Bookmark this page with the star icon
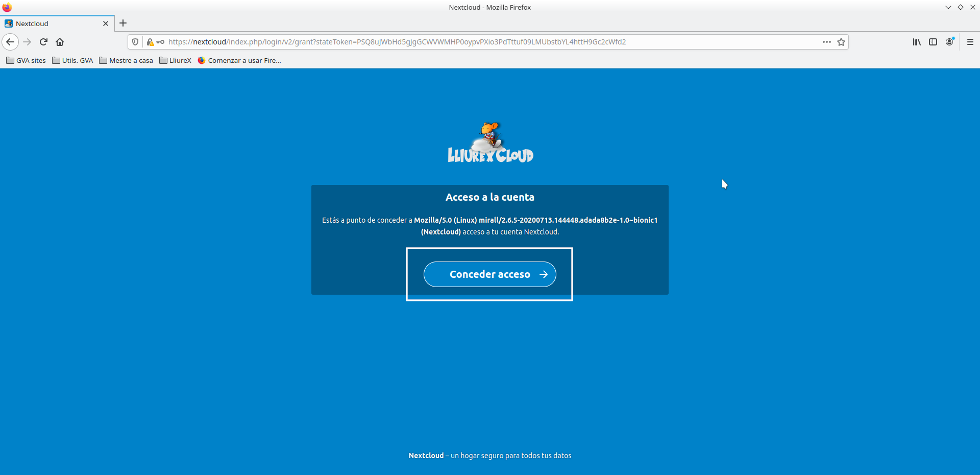The height and width of the screenshot is (475, 980). coord(841,42)
